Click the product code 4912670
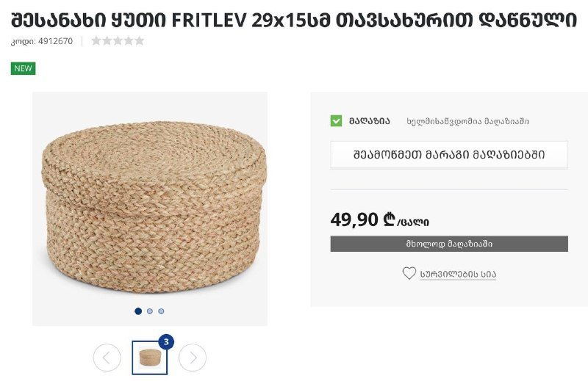This screenshot has height=381, width=588. click(x=55, y=41)
